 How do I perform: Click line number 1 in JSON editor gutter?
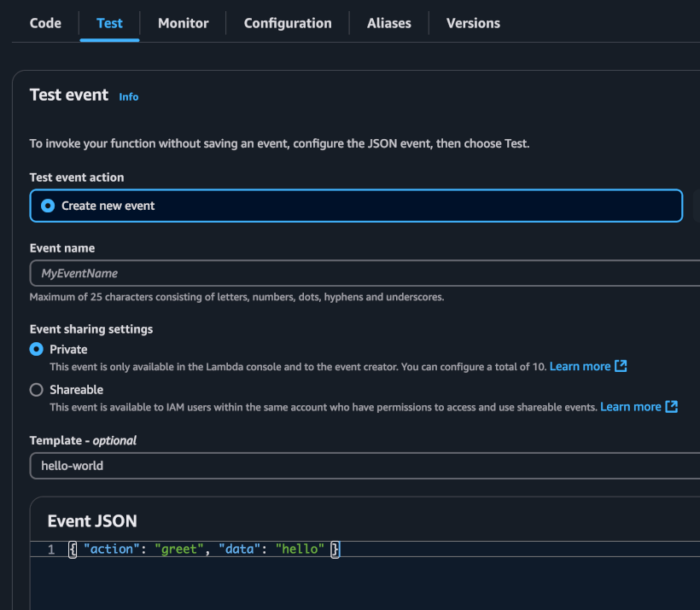coord(51,549)
